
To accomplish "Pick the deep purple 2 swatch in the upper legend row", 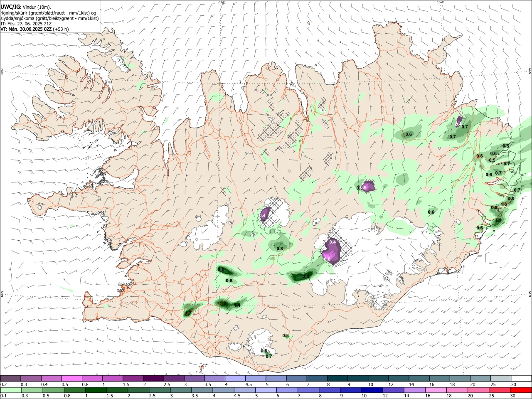I will coord(153,378).
